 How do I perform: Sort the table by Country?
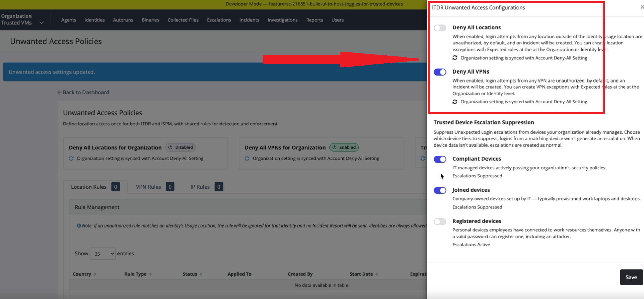(x=84, y=274)
